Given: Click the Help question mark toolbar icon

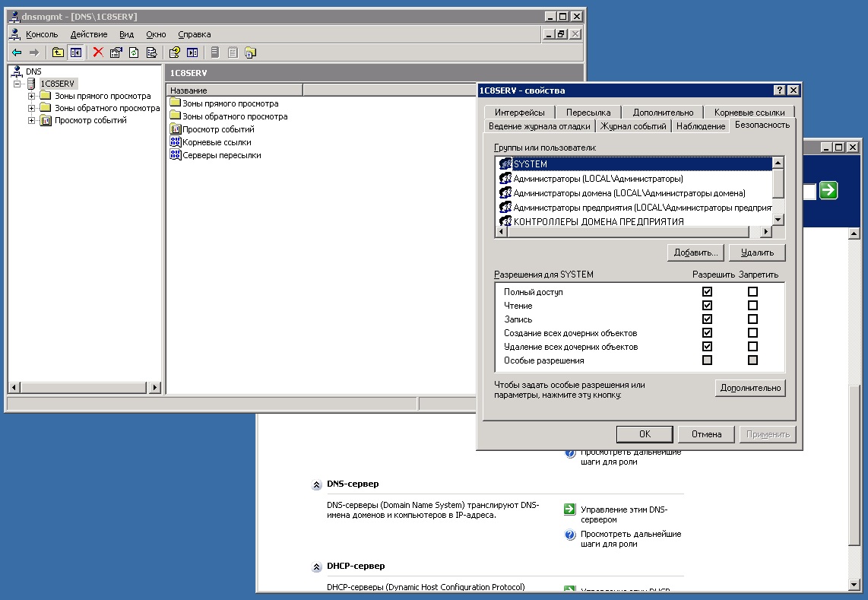Looking at the screenshot, I should coord(174,52).
